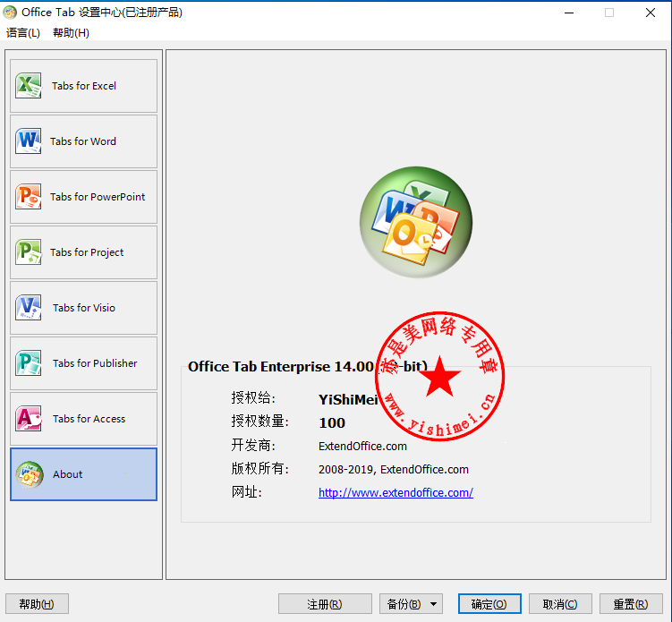Show Tabs for Publisher settings
Viewport: 672px width, 622px height.
[83, 363]
